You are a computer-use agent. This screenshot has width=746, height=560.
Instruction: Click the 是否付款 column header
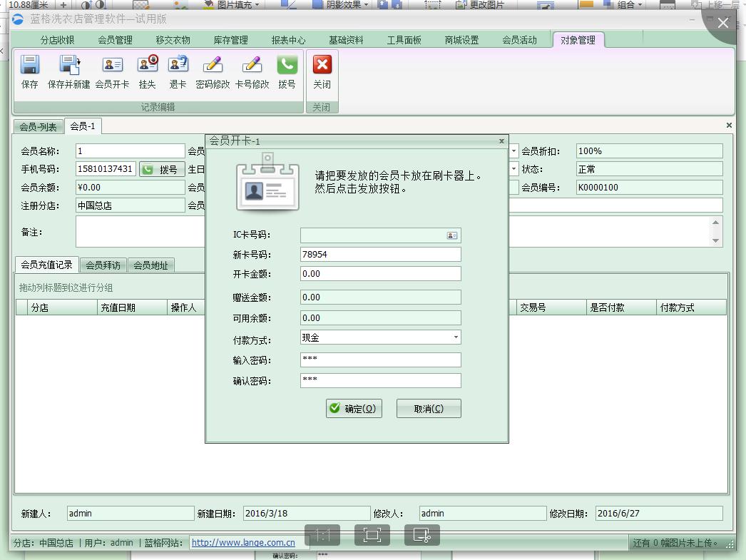(x=621, y=307)
